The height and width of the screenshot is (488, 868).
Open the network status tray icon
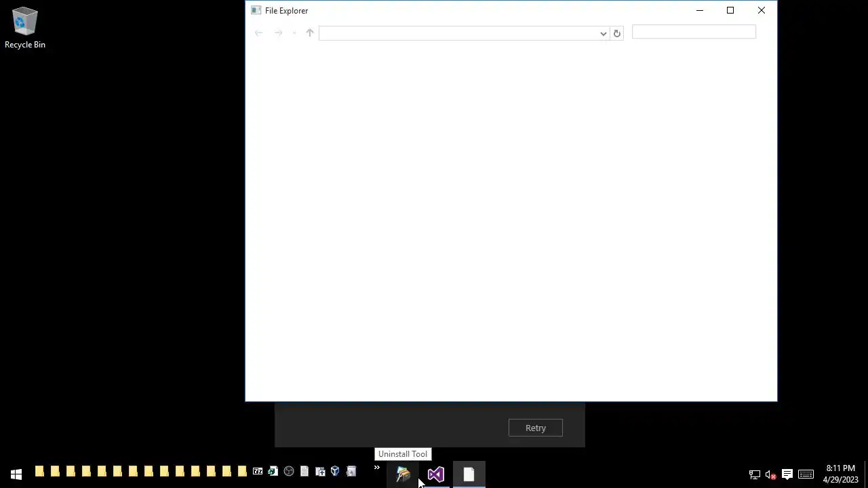[x=754, y=474]
